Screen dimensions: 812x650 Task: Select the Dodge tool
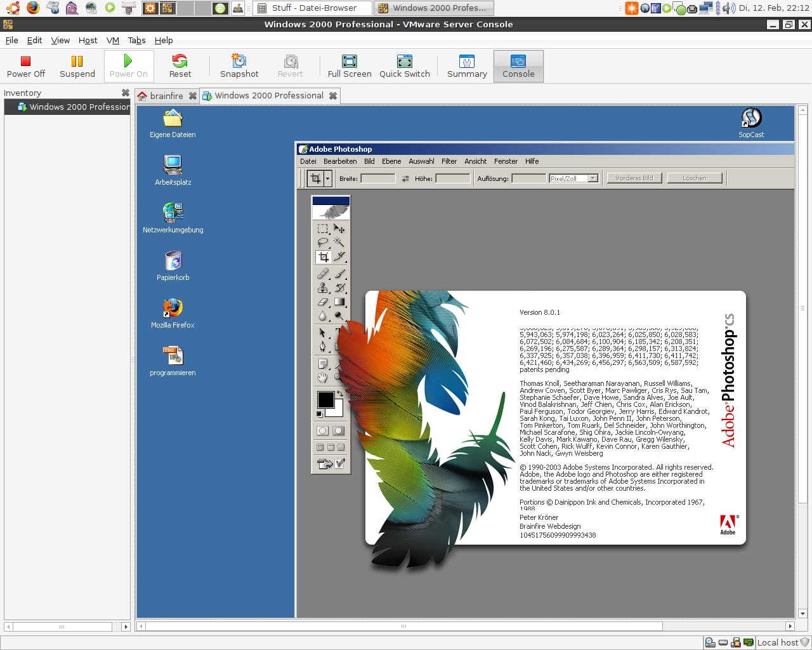(x=339, y=316)
